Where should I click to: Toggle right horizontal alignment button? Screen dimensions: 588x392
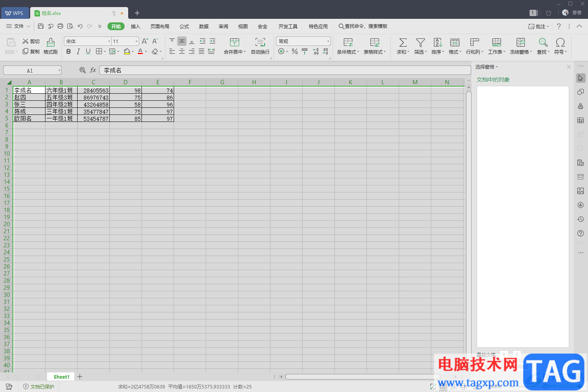[192, 51]
